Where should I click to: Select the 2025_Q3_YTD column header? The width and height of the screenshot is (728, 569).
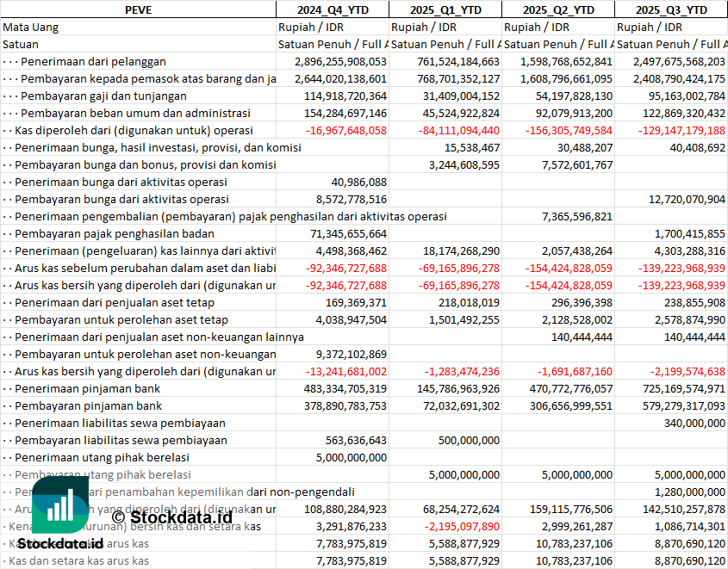point(671,9)
